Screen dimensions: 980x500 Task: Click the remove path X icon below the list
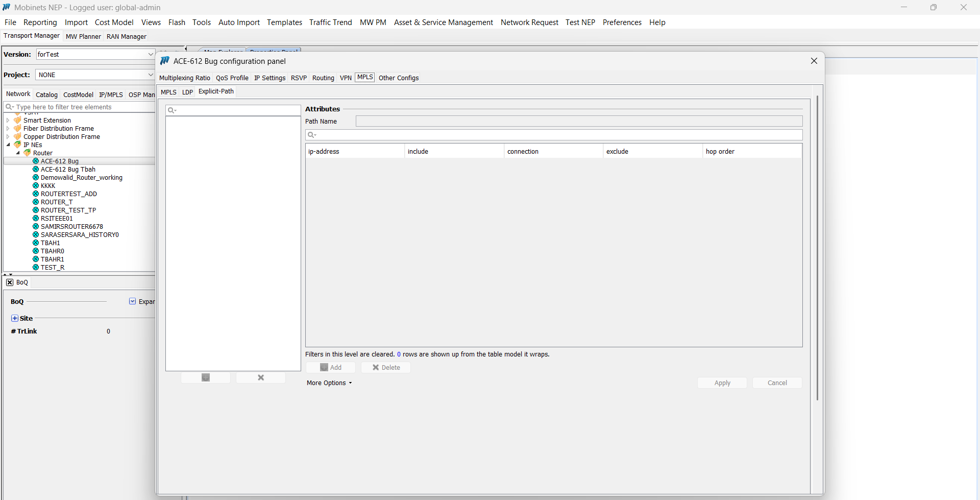(261, 377)
